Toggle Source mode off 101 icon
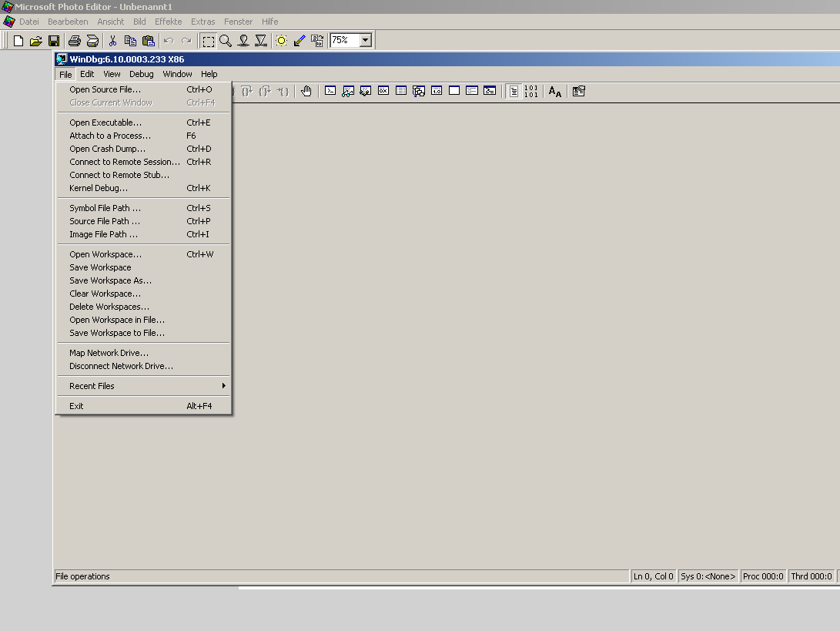The image size is (840, 631). 531,91
